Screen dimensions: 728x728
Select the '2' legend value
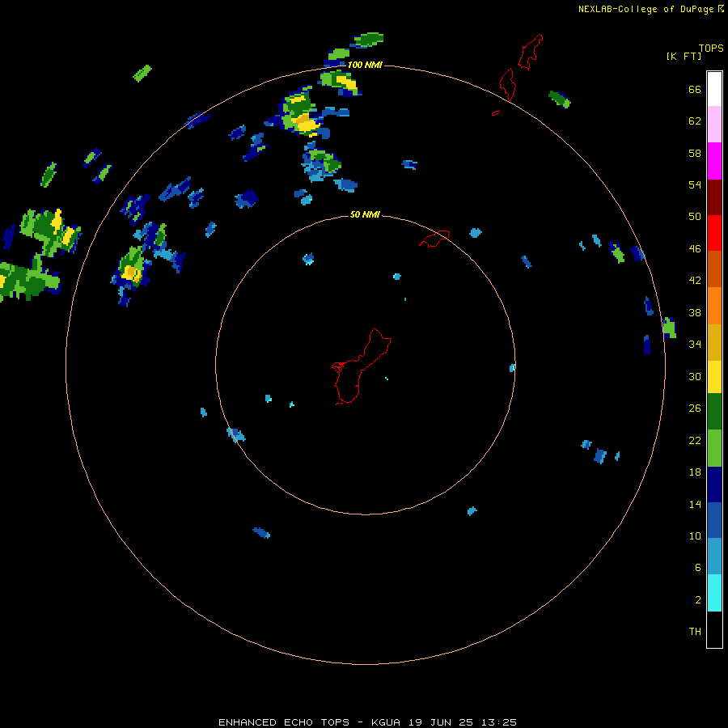(698, 599)
